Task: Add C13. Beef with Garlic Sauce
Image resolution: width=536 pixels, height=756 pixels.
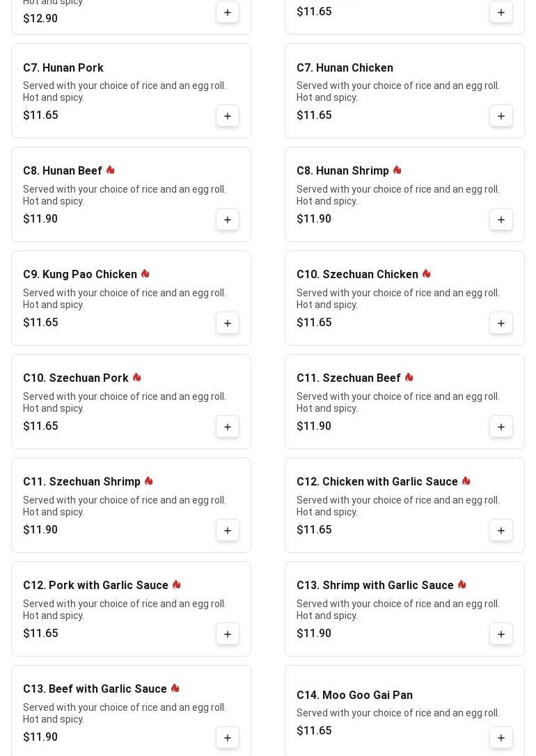Action: coord(228,737)
